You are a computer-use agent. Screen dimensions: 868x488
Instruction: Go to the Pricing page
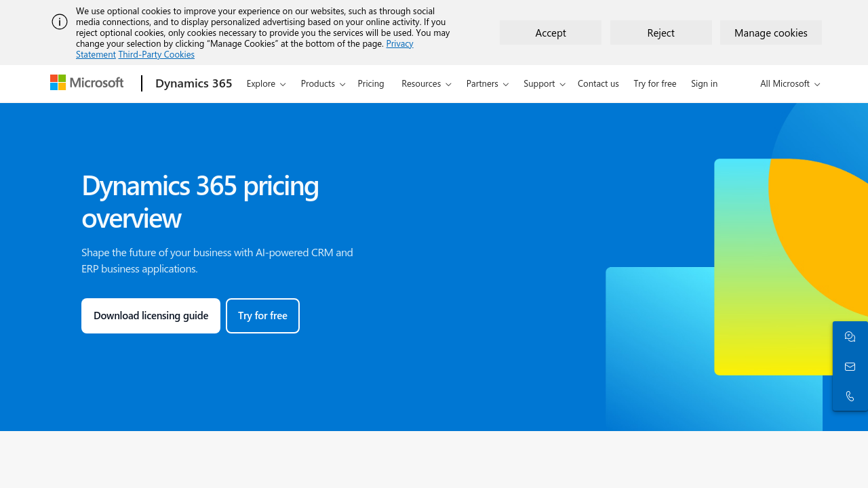pyautogui.click(x=371, y=83)
